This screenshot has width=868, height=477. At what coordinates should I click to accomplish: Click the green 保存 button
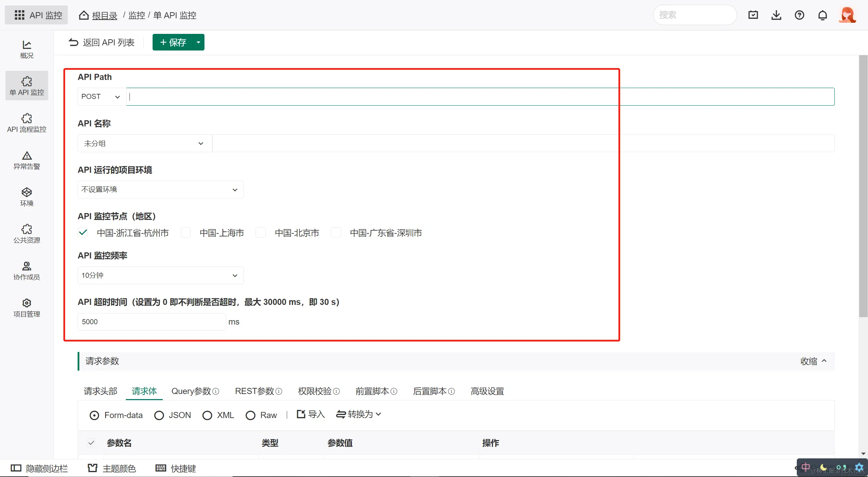[x=173, y=42]
